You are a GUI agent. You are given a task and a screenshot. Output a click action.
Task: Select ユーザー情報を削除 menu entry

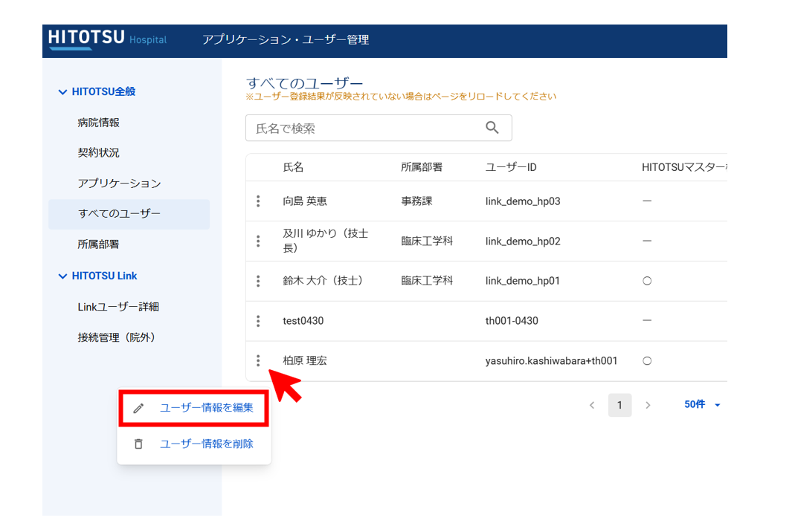[x=194, y=444]
